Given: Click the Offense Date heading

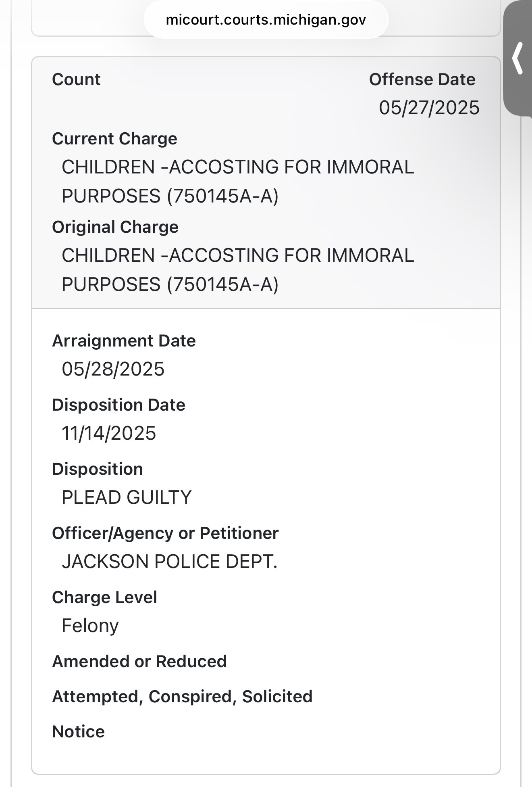Looking at the screenshot, I should [x=422, y=79].
